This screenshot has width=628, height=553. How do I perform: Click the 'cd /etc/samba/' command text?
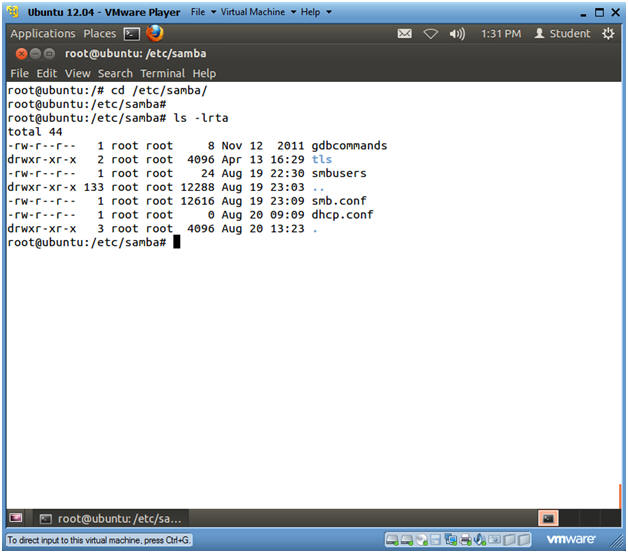coord(159,90)
